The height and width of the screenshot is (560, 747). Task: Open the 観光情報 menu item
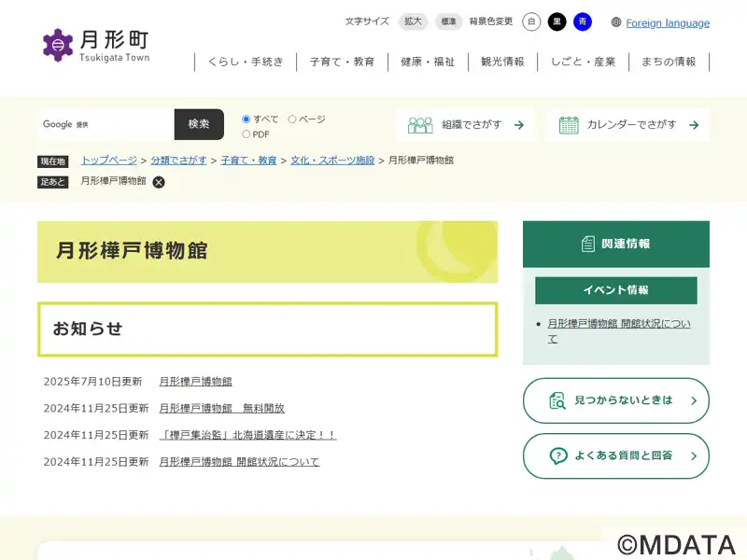click(502, 62)
